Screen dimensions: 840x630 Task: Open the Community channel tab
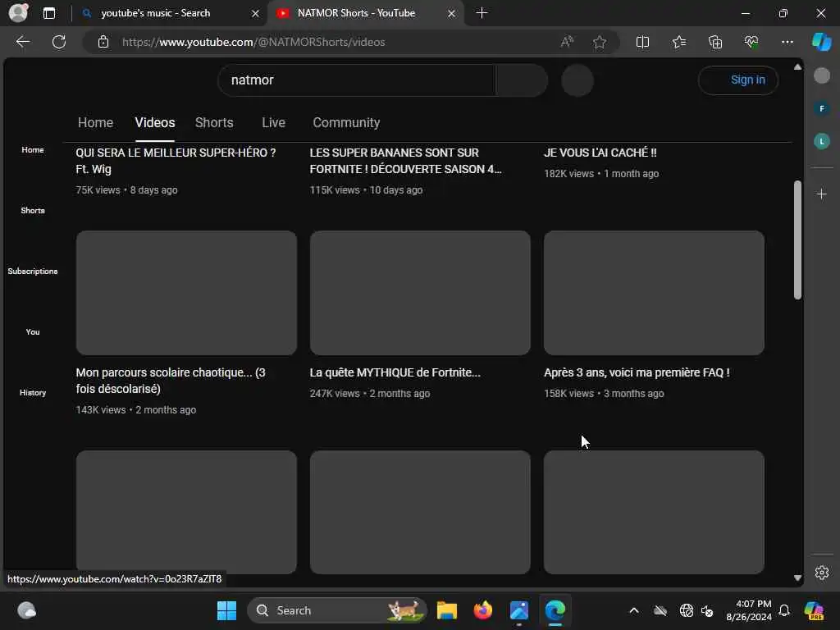(x=346, y=123)
